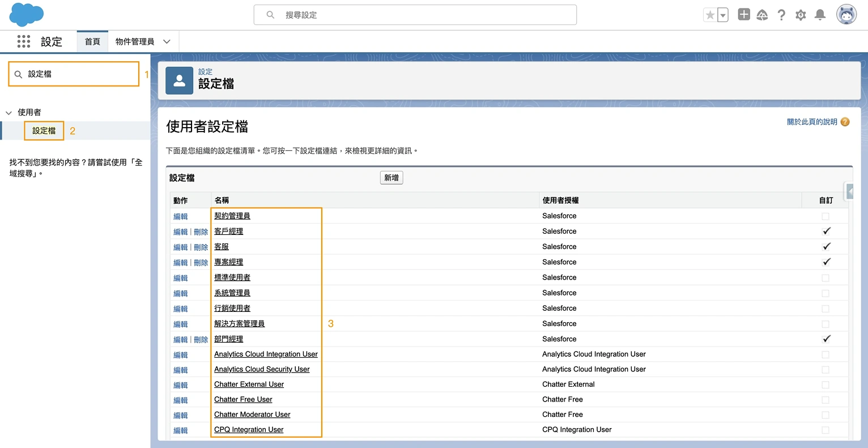The height and width of the screenshot is (448, 868).
Task: Expand the 物件管理員 dropdown chevron
Action: [167, 41]
